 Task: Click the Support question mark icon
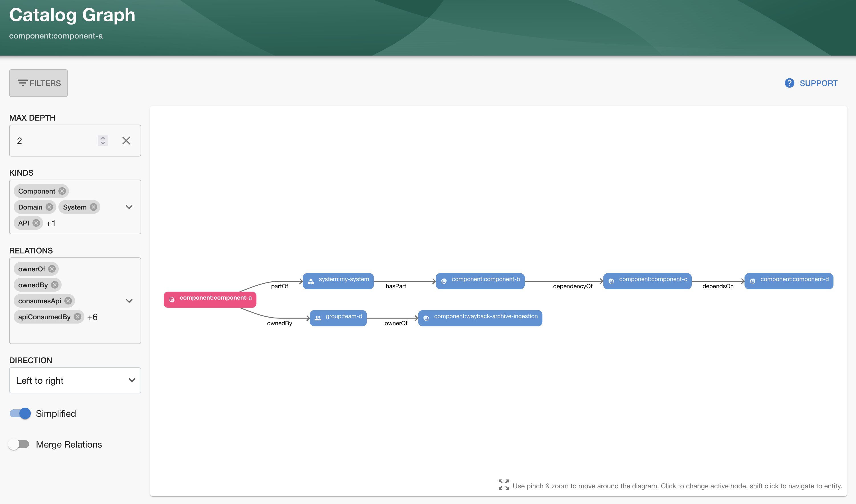pos(790,83)
